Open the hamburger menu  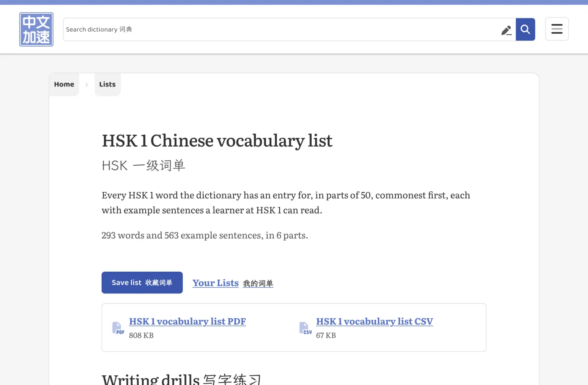(557, 29)
